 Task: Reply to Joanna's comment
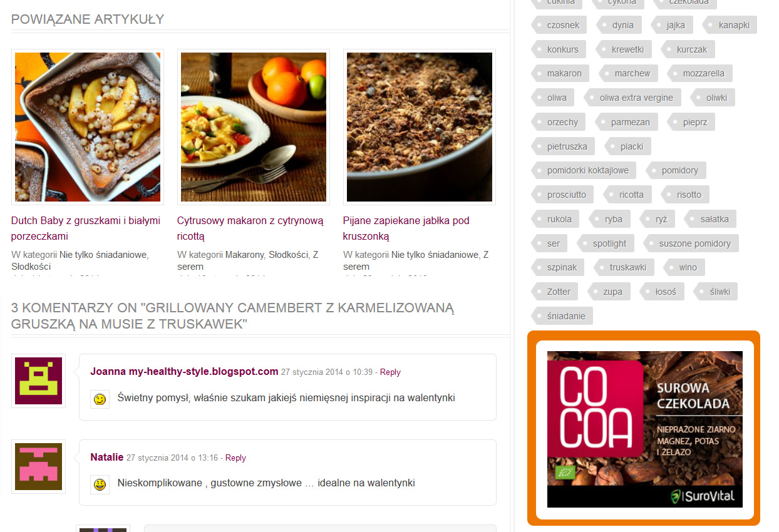coord(390,372)
